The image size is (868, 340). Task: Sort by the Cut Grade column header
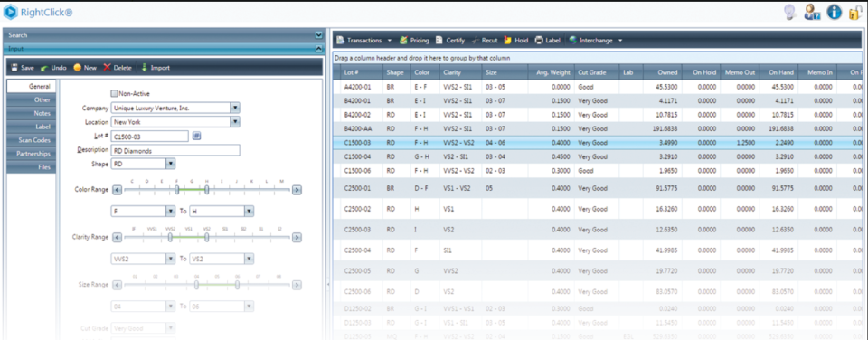[x=596, y=72]
